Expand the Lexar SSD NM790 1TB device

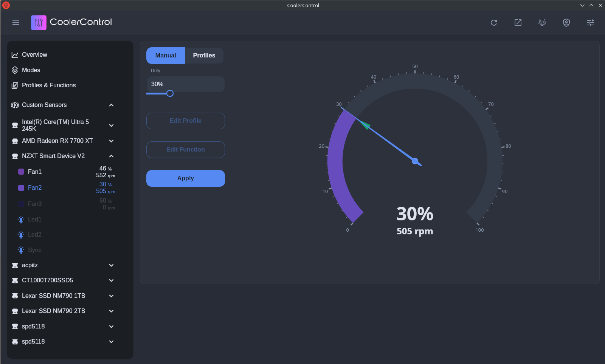(111, 296)
